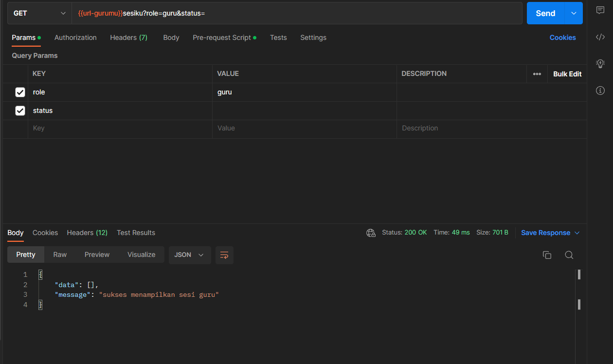The image size is (613, 364).
Task: Open the response Headers (12) tab
Action: (x=87, y=233)
